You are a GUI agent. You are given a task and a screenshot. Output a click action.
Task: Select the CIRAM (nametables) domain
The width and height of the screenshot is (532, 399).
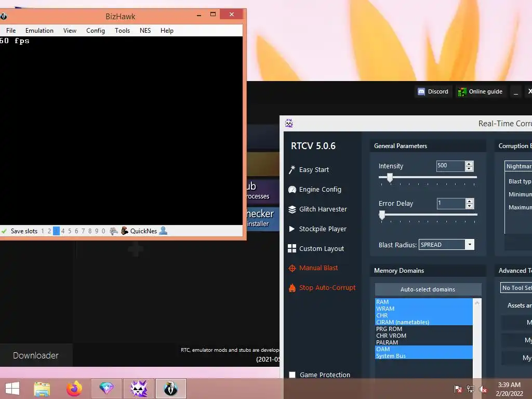[x=424, y=322]
